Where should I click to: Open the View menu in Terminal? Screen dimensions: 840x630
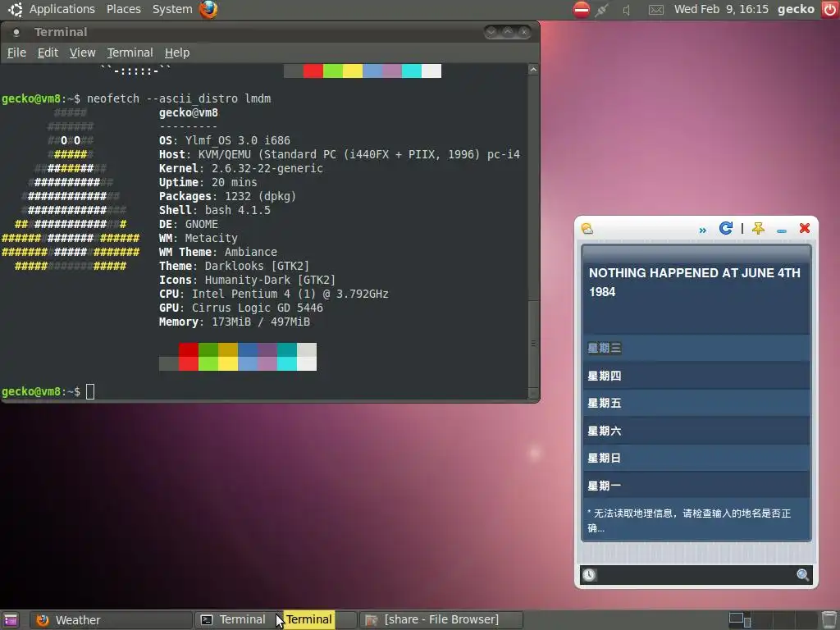click(83, 52)
